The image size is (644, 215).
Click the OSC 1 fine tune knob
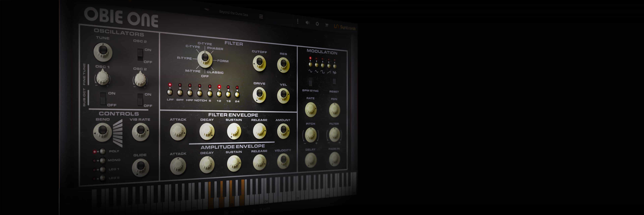click(x=102, y=77)
